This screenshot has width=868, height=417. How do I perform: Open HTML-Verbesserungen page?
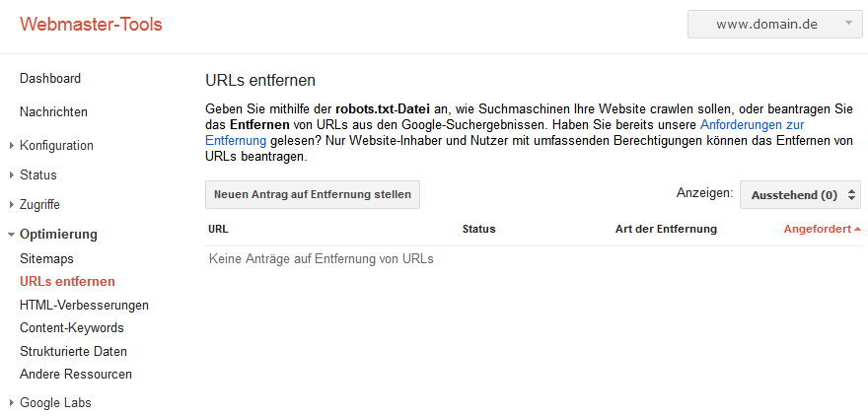pos(84,305)
